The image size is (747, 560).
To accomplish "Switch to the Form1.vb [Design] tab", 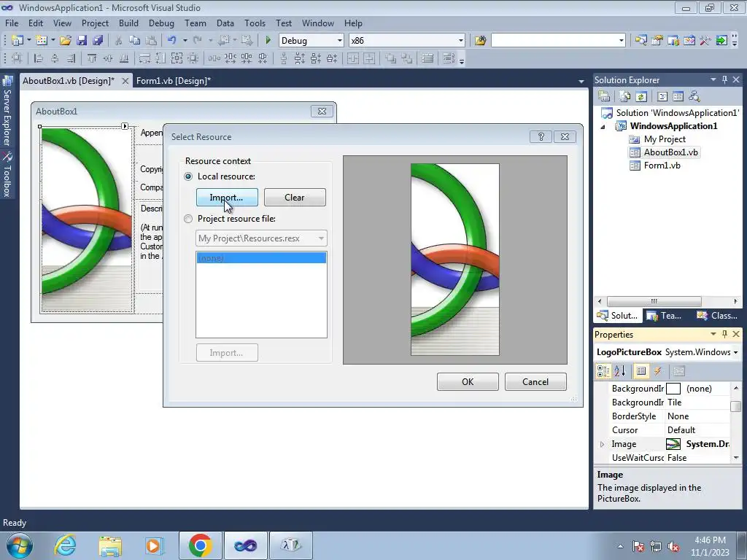I will coord(174,80).
